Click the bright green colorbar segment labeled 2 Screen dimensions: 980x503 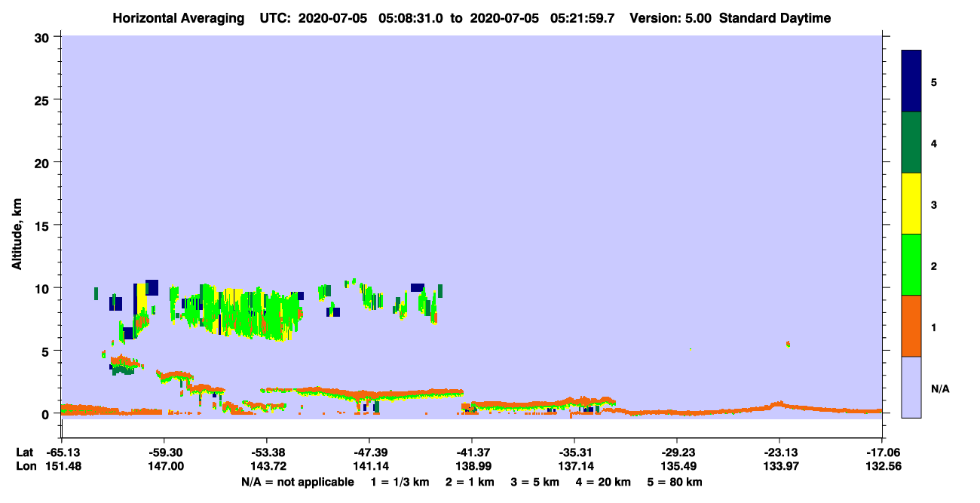911,265
